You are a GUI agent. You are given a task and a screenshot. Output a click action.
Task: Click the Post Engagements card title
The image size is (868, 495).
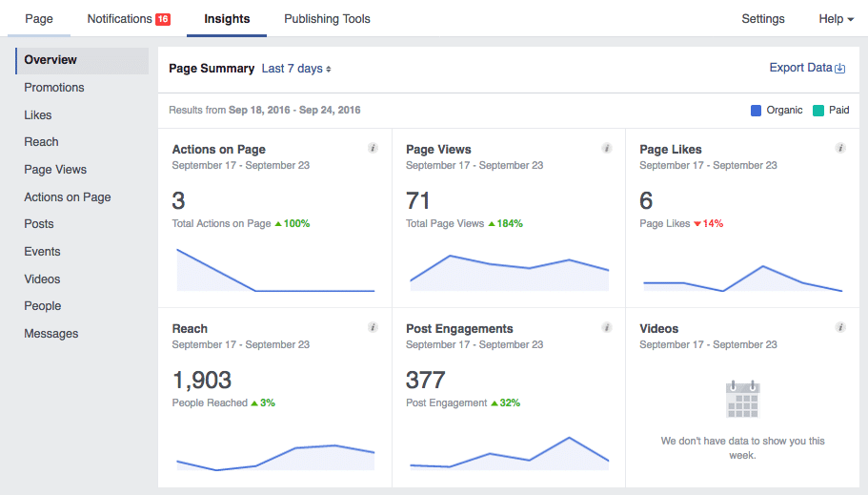click(x=459, y=329)
